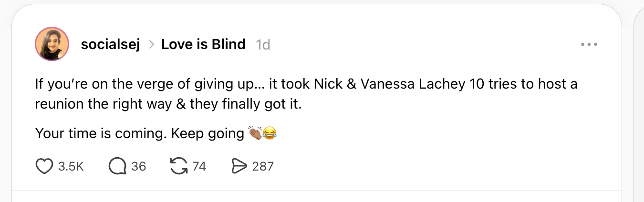Screen dimensions: 644x202
Task: Click the empty area below the post divider
Action: [x=315, y=197]
